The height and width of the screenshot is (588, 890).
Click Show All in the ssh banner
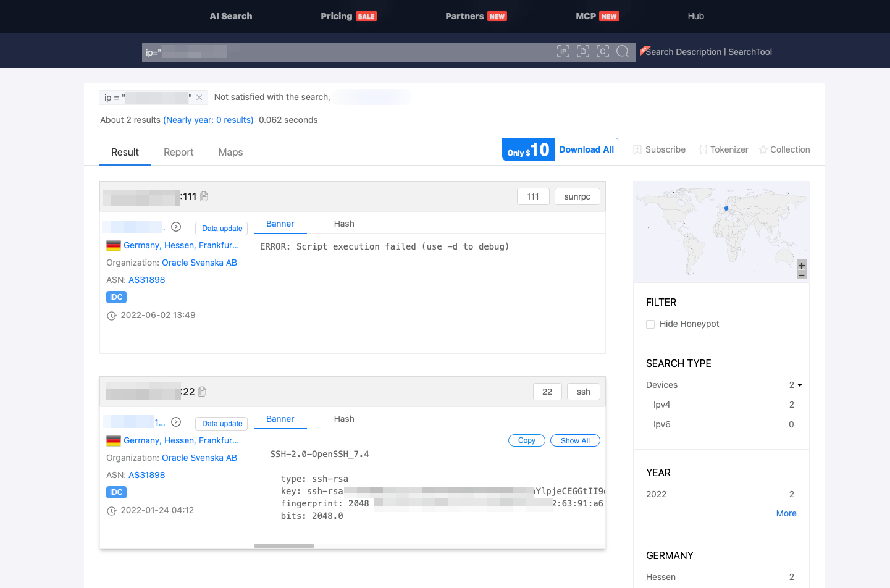[x=575, y=440]
